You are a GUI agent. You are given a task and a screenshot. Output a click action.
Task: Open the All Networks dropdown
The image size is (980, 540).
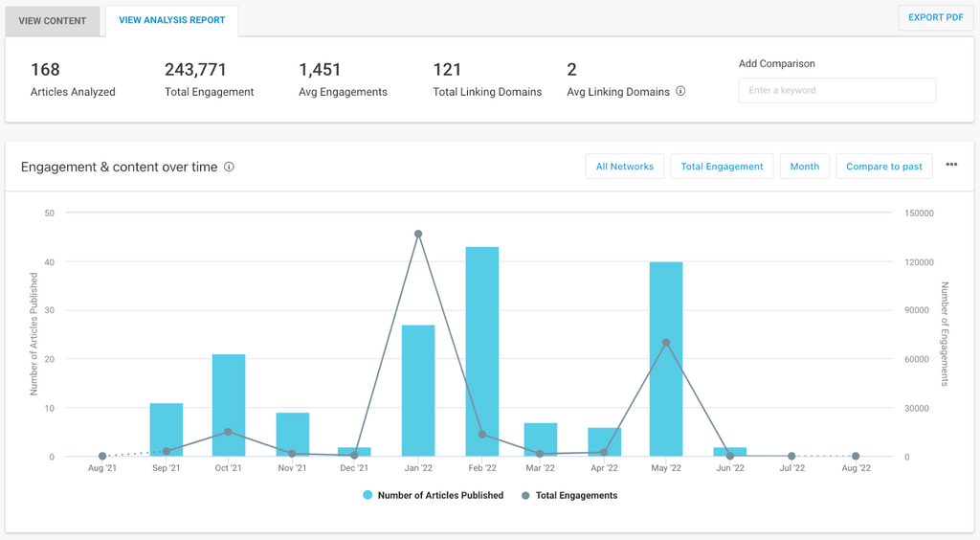[624, 167]
